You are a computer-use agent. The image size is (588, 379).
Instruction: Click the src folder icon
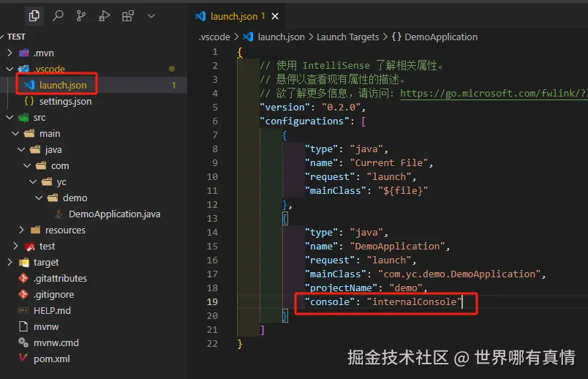pos(23,118)
